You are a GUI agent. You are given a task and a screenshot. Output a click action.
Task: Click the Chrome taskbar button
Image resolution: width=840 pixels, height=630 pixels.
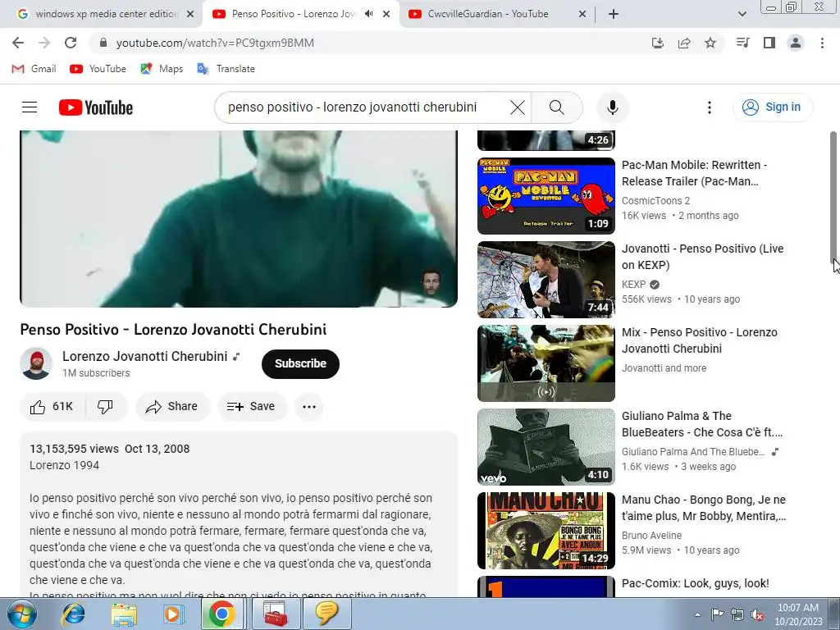pyautogui.click(x=222, y=614)
